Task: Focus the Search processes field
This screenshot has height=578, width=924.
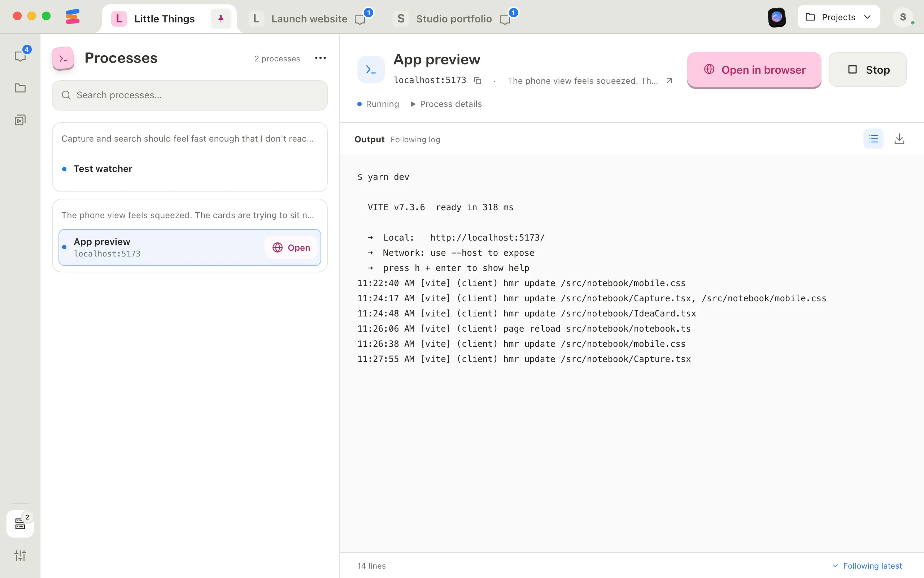Action: [190, 95]
